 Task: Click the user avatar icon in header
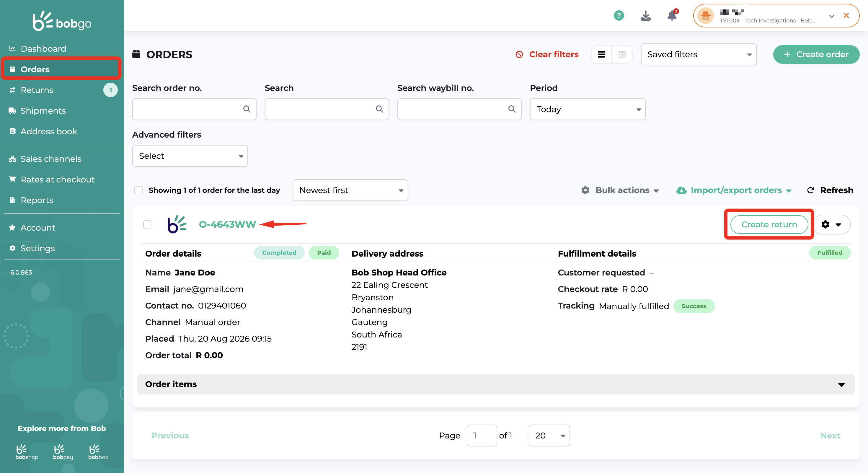705,15
